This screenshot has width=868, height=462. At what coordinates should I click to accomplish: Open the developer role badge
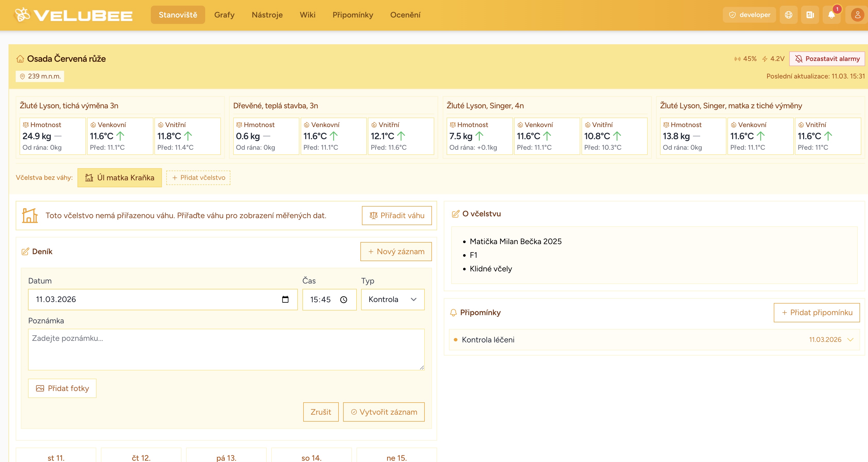click(749, 15)
